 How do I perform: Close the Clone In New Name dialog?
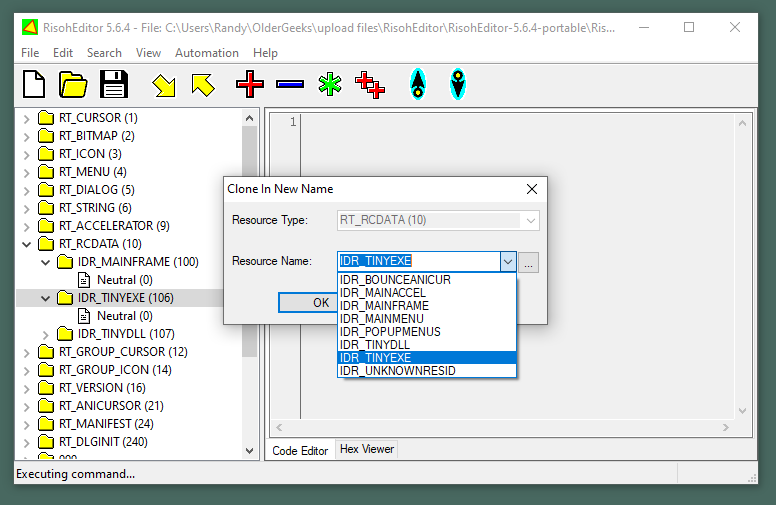coord(532,189)
